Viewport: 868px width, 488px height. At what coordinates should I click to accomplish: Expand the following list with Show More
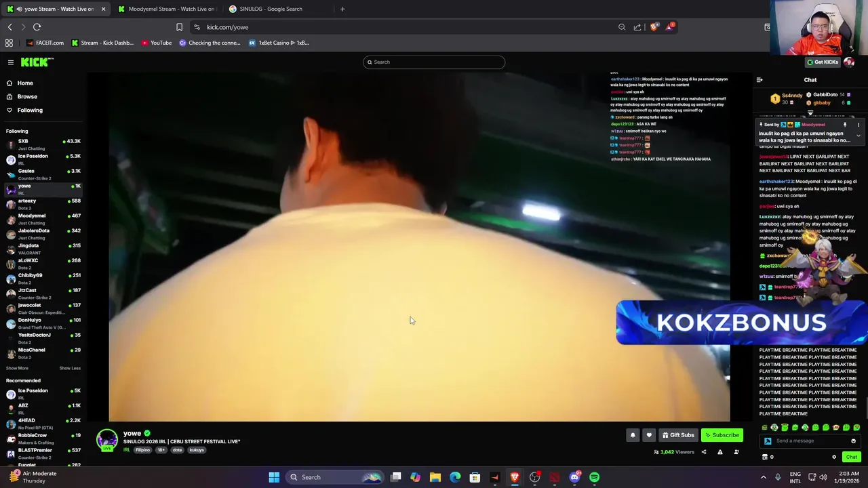[17, 368]
